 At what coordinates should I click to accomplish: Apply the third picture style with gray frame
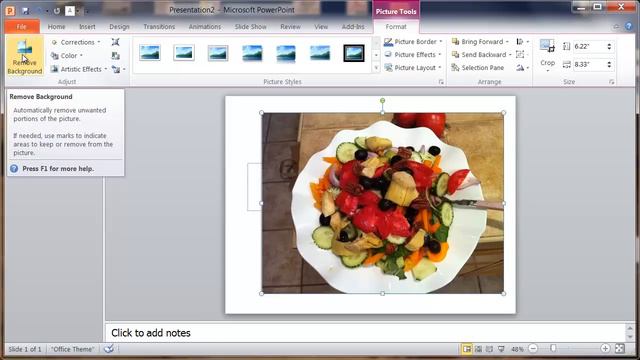pos(218,53)
